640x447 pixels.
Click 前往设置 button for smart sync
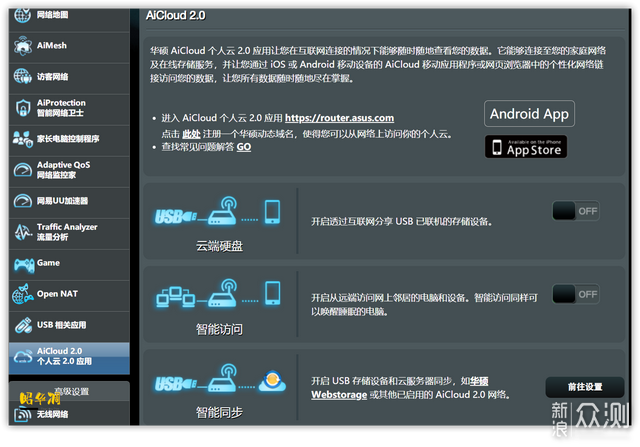coord(585,387)
